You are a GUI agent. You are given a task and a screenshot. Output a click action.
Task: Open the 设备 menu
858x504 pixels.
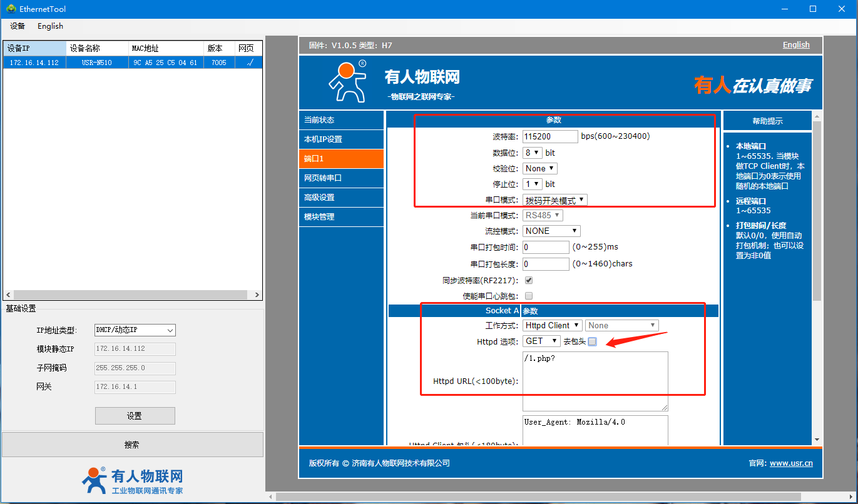coord(18,26)
